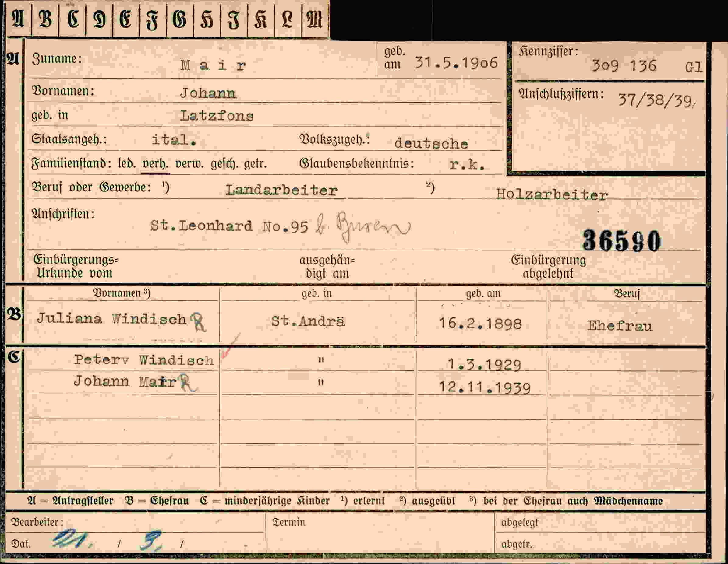Viewport: 728px width, 564px height.
Task: Click the 'Anschlußziffern:' label
Action: 561,94
